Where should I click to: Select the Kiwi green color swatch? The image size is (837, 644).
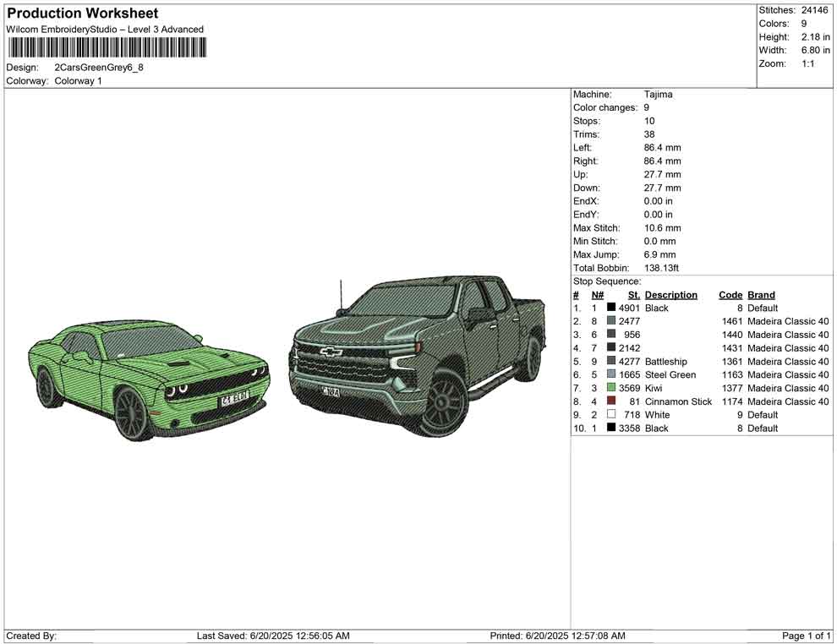[611, 388]
